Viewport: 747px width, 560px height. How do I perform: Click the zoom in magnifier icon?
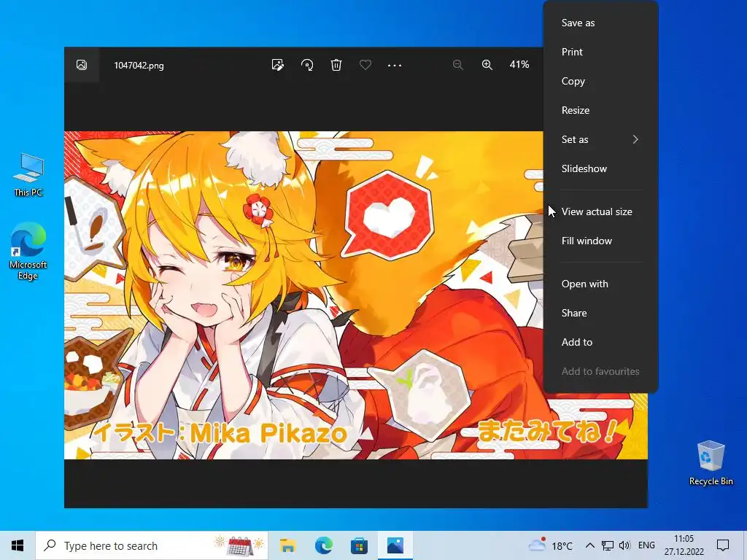(x=487, y=65)
